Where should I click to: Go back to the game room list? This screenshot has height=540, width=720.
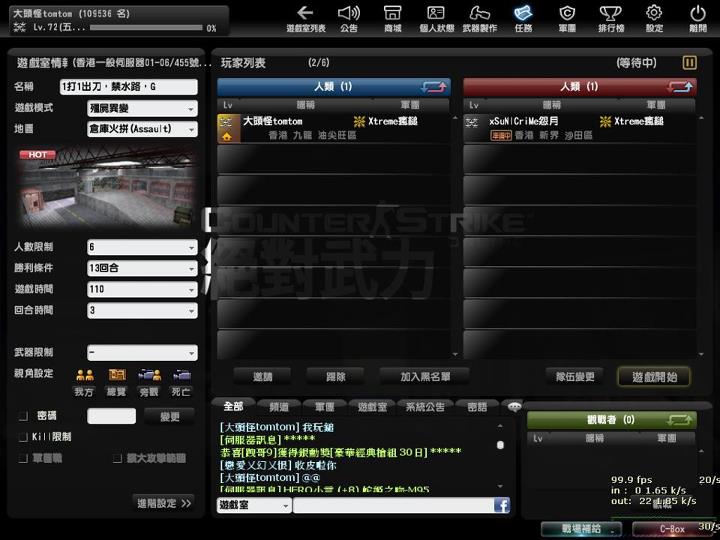click(305, 18)
